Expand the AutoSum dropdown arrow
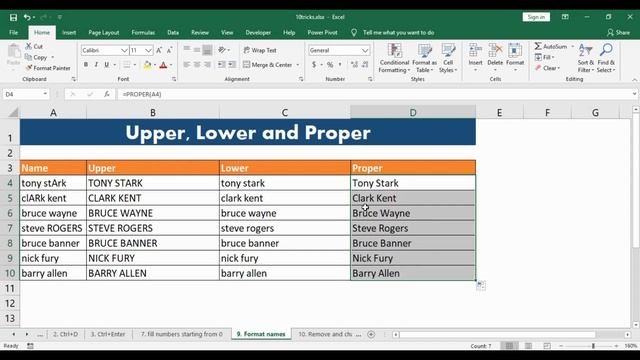This screenshot has width=640, height=360. pyautogui.click(x=572, y=47)
